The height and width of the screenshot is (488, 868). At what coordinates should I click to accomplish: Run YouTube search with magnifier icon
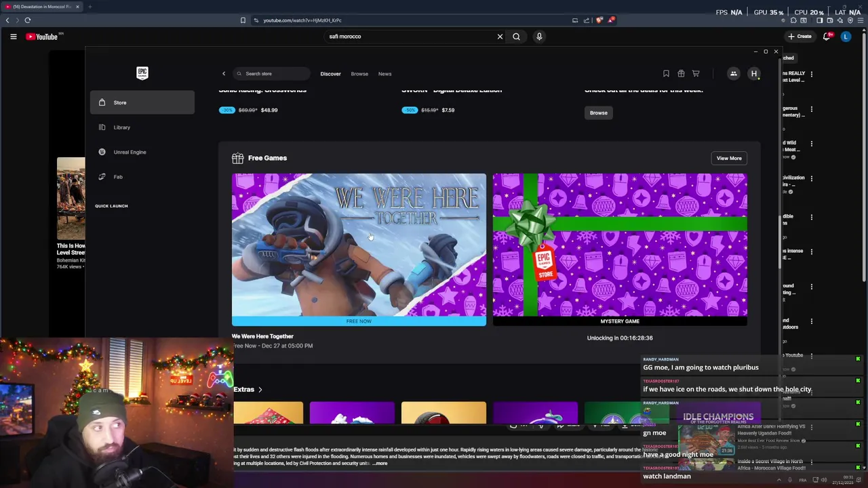[x=516, y=37]
